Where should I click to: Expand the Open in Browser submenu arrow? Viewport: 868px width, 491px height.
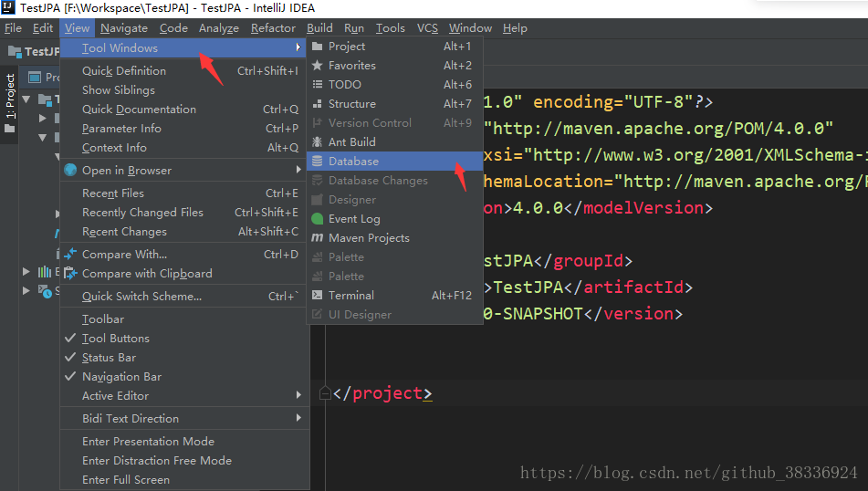coord(298,170)
